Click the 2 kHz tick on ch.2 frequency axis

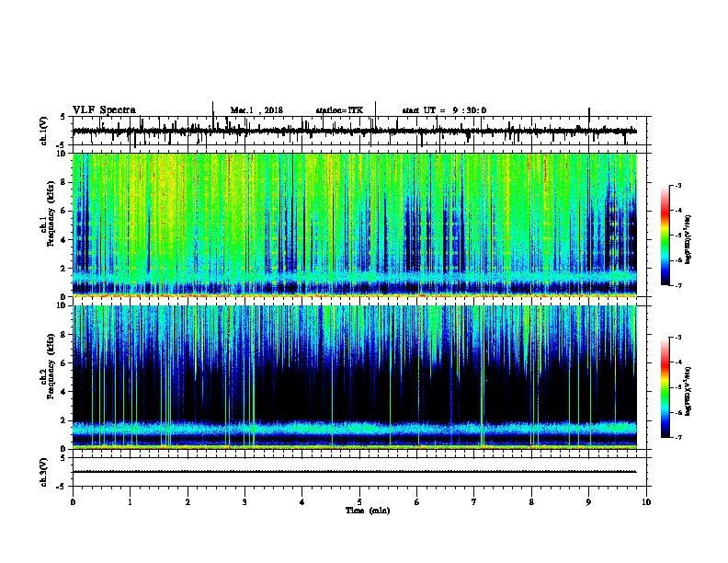63,420
